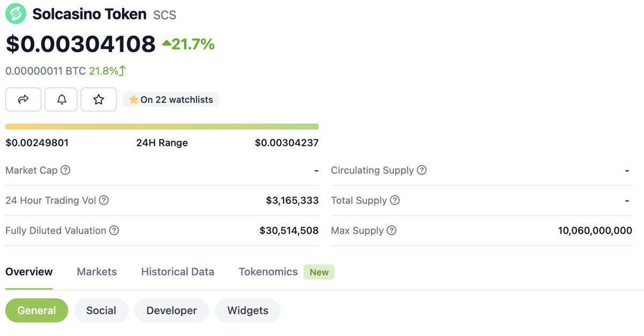Click the Solcasino Token name heading

[x=89, y=14]
